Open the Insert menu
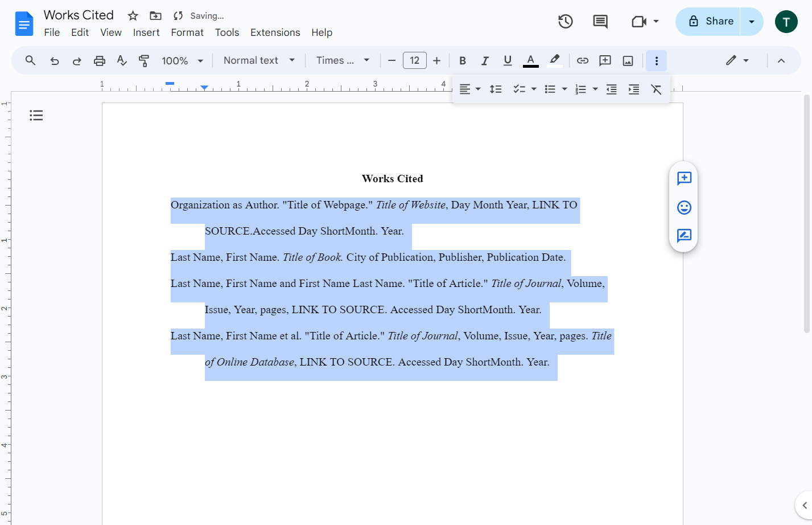812x525 pixels. point(146,32)
